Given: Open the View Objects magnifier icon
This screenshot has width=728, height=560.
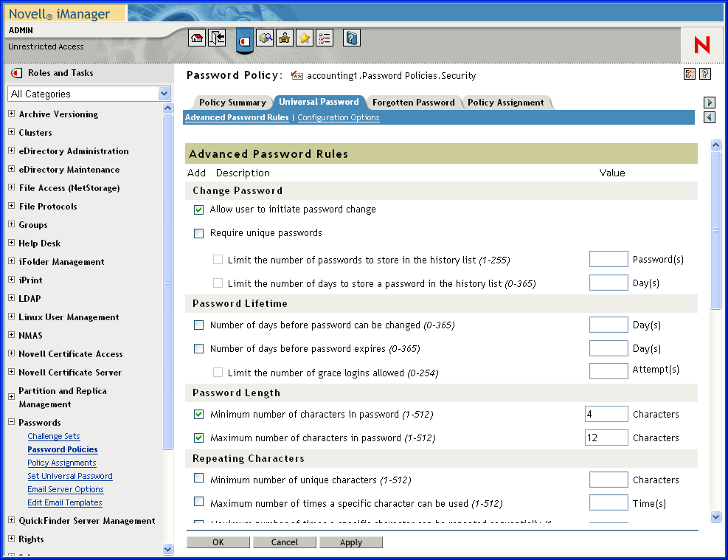Looking at the screenshot, I should pyautogui.click(x=265, y=38).
